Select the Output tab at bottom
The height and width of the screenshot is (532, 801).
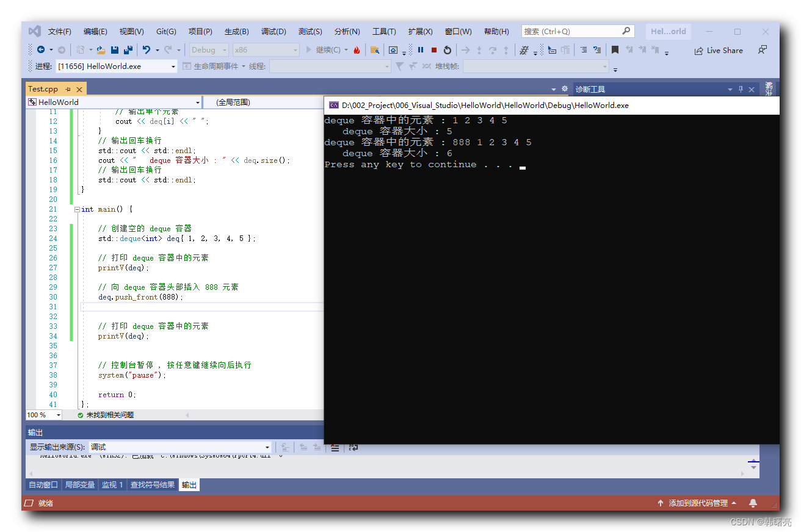pos(189,485)
